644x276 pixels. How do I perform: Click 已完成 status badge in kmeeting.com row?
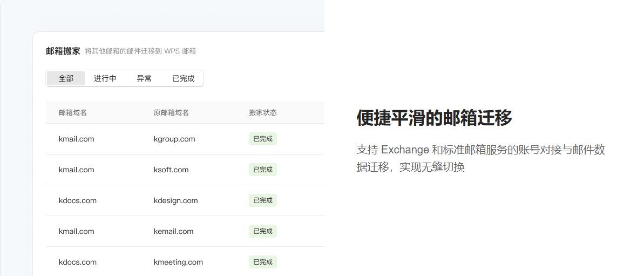click(x=263, y=262)
